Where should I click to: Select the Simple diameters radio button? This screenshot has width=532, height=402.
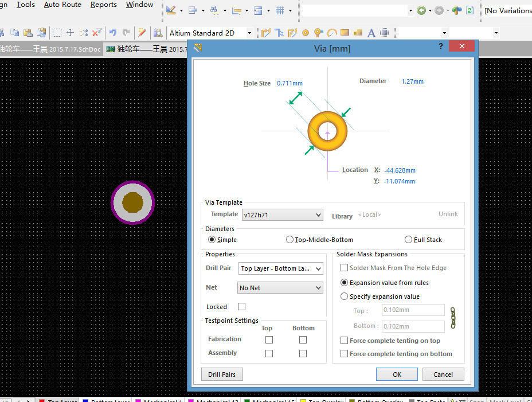coord(212,240)
